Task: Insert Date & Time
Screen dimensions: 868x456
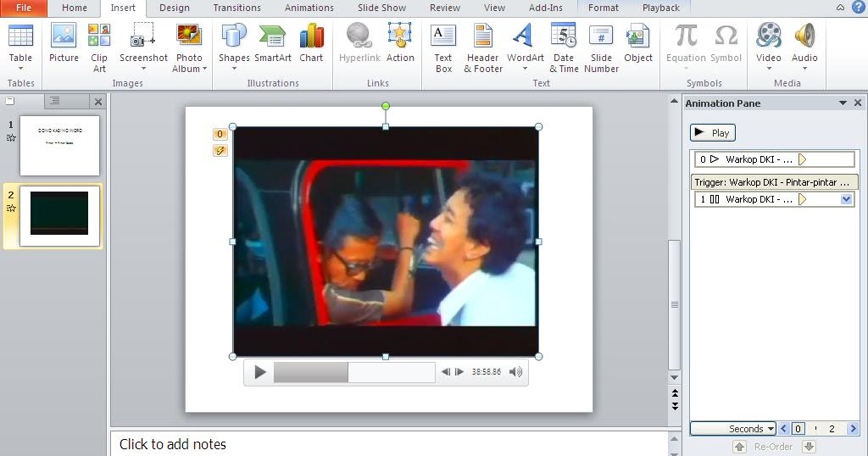Action: pyautogui.click(x=564, y=48)
